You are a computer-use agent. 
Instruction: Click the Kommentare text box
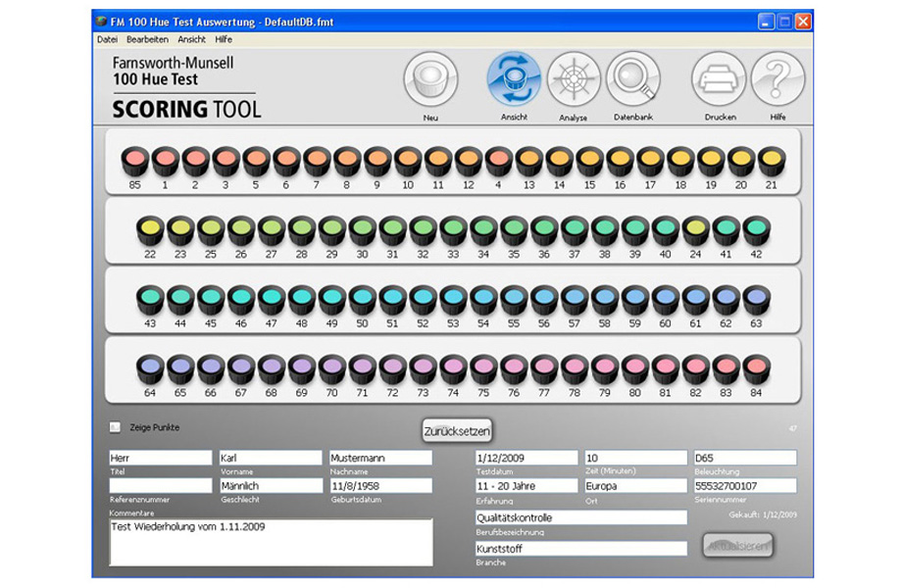(271, 542)
